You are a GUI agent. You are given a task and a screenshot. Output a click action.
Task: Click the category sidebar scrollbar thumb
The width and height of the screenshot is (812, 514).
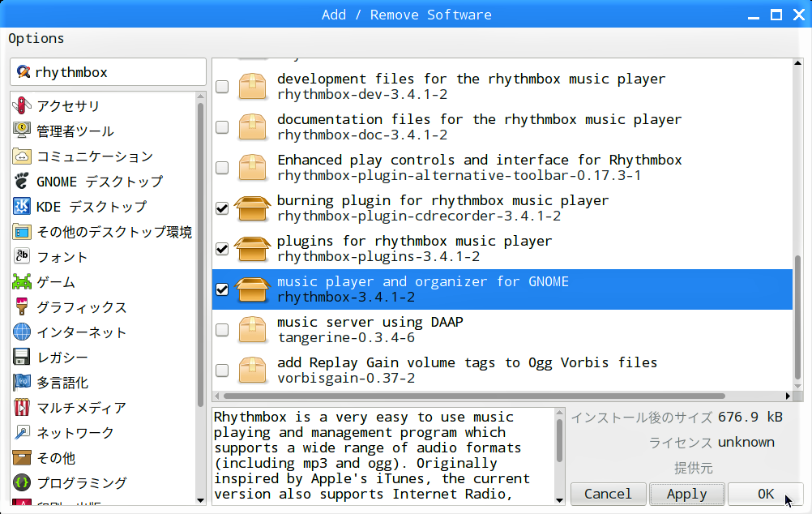click(200, 255)
